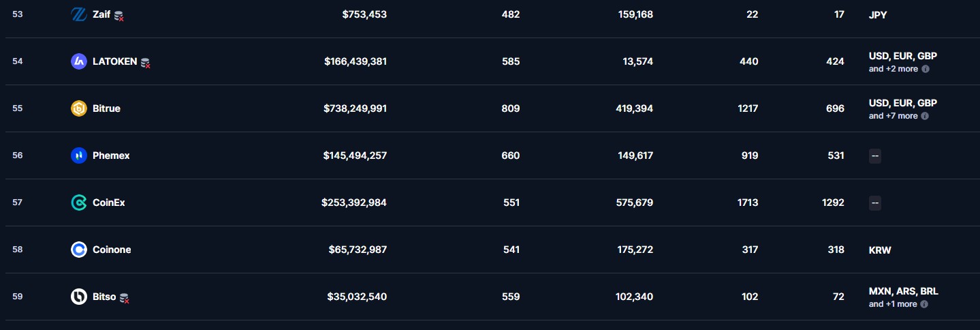Image resolution: width=980 pixels, height=330 pixels.
Task: Open the CoinEx exchange name link
Action: [109, 202]
